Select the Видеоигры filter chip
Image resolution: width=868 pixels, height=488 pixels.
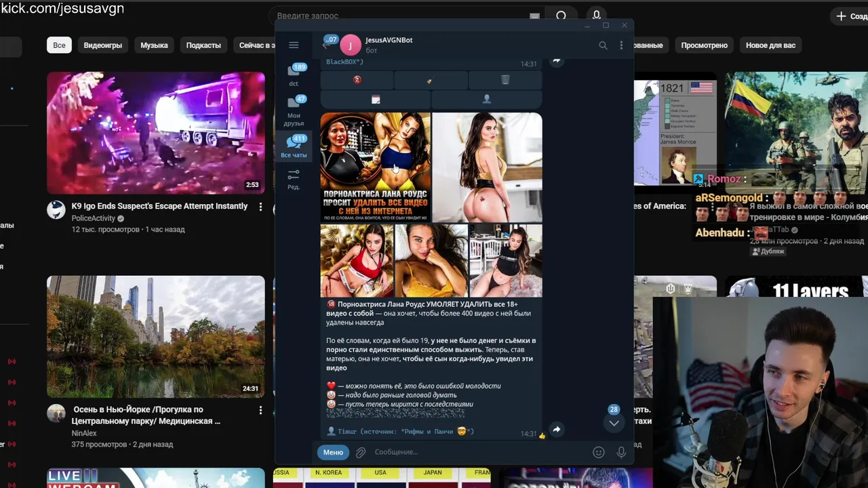click(103, 45)
